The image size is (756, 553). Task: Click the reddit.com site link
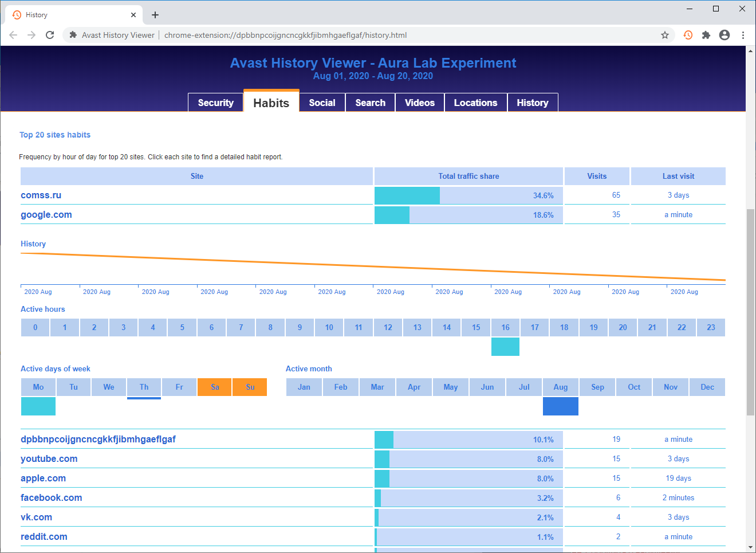click(x=44, y=537)
